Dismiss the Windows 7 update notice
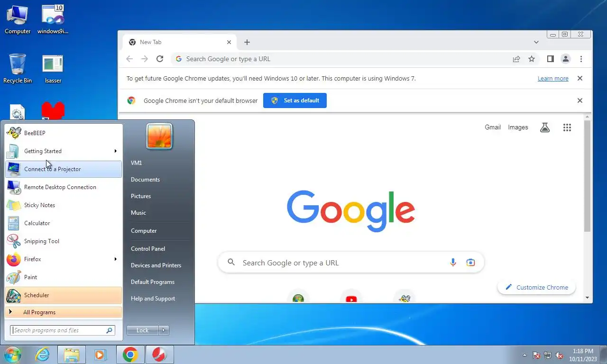This screenshot has height=364, width=607. 579,79
